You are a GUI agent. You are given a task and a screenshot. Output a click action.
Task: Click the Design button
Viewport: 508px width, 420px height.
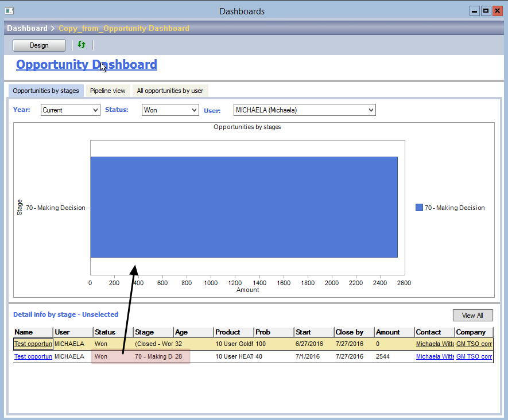[x=38, y=45]
